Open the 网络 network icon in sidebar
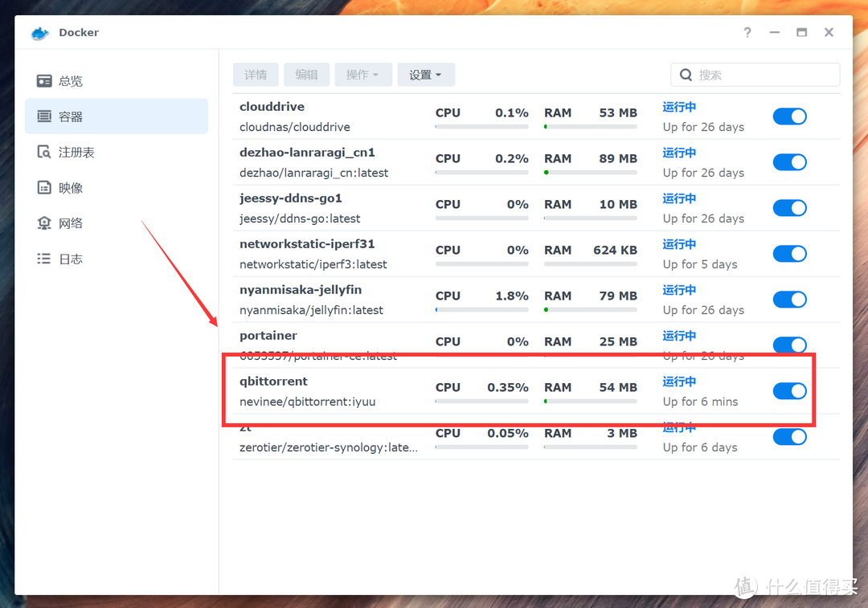868x608 pixels. (x=44, y=223)
